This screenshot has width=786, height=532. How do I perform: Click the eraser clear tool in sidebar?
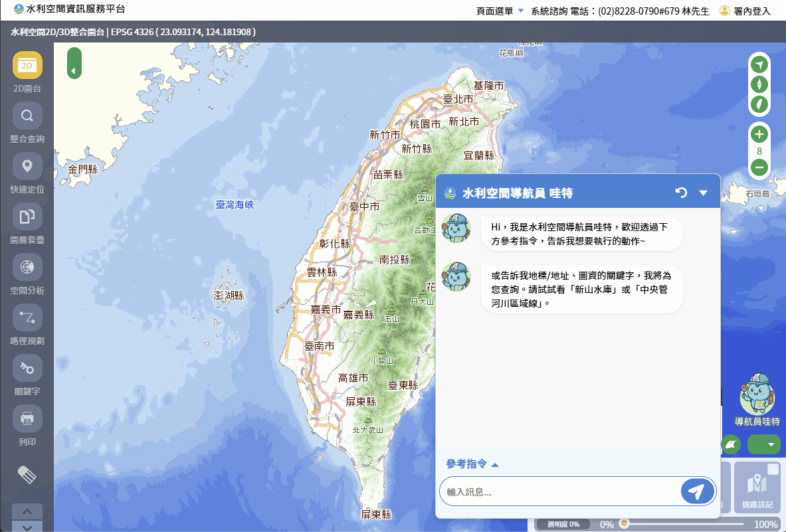tap(27, 474)
